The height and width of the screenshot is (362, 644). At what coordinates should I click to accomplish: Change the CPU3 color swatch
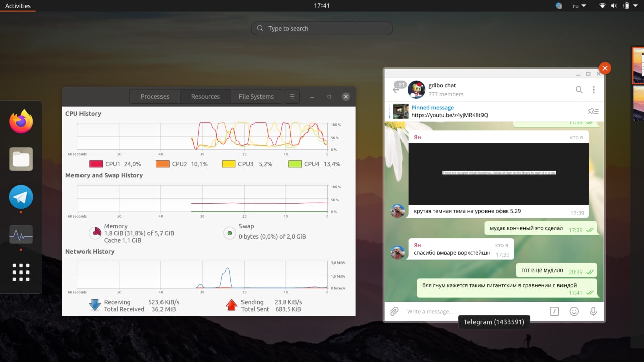point(229,164)
